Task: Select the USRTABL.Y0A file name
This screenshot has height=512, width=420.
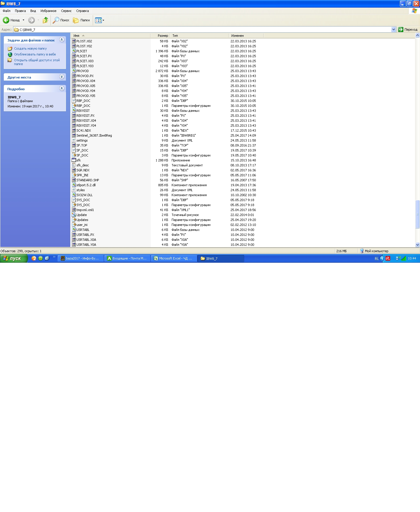Action: pyautogui.click(x=86, y=245)
